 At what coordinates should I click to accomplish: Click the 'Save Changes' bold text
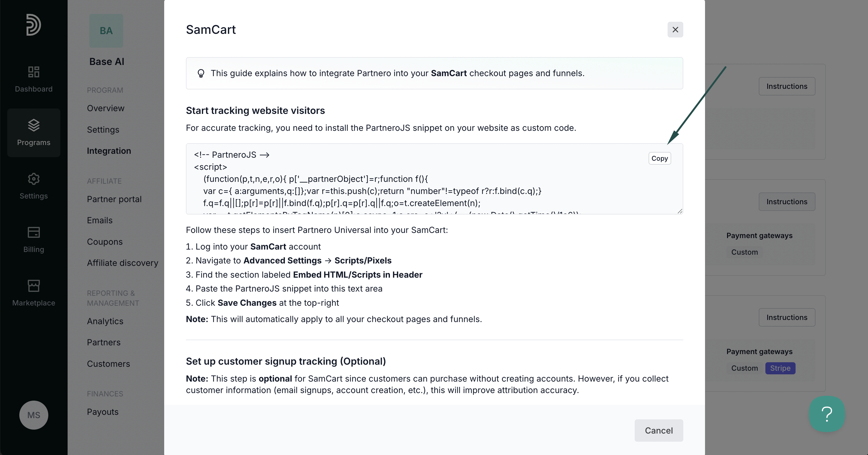click(247, 302)
